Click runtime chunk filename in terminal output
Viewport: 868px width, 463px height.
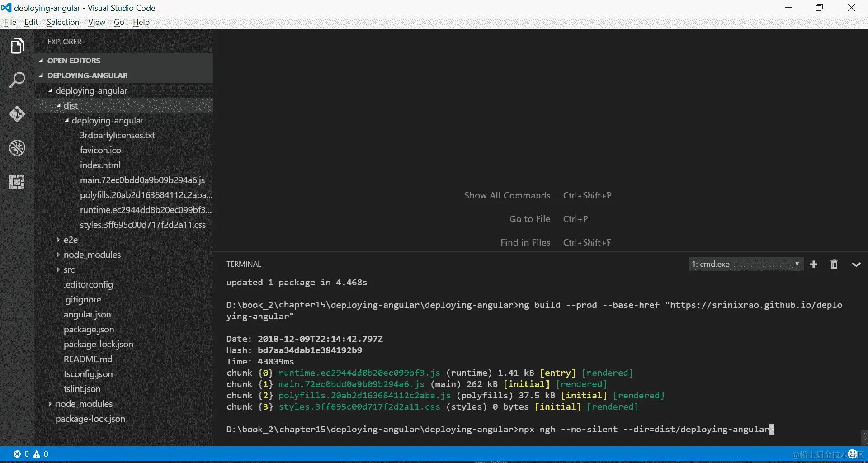pyautogui.click(x=359, y=373)
